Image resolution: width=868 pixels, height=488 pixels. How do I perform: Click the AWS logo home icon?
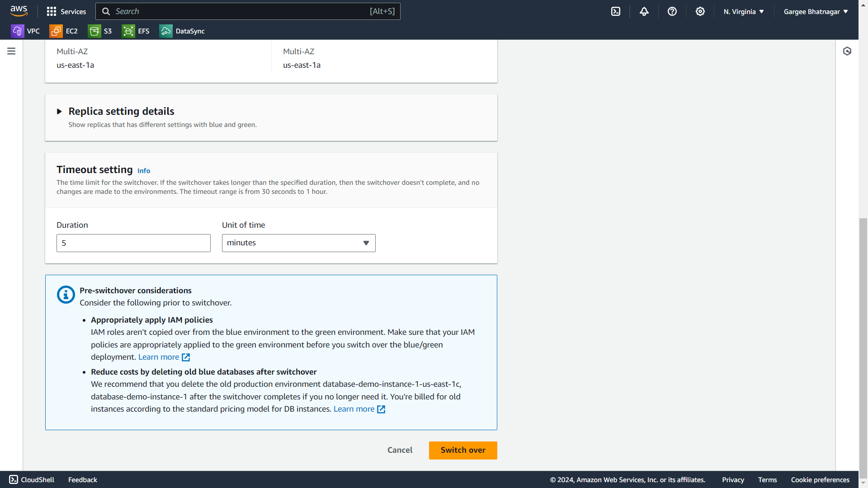[x=19, y=11]
